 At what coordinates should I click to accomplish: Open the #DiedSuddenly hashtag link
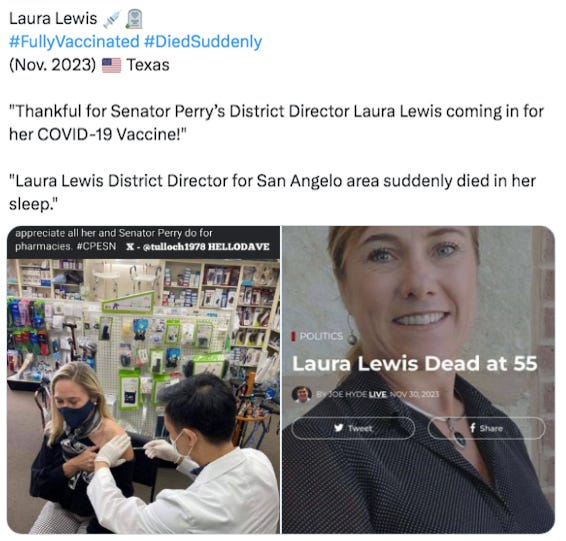203,42
